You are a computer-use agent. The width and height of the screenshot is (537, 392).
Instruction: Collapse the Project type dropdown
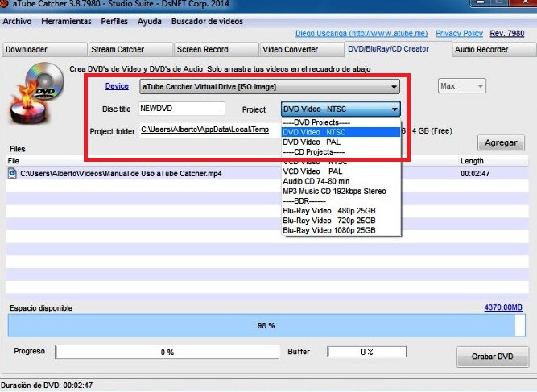[x=341, y=109]
